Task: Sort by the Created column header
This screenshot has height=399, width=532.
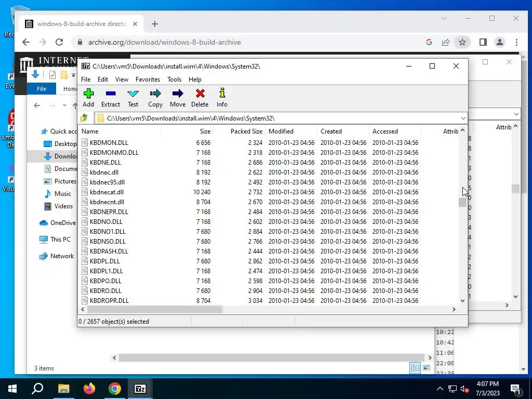Action: pyautogui.click(x=343, y=131)
